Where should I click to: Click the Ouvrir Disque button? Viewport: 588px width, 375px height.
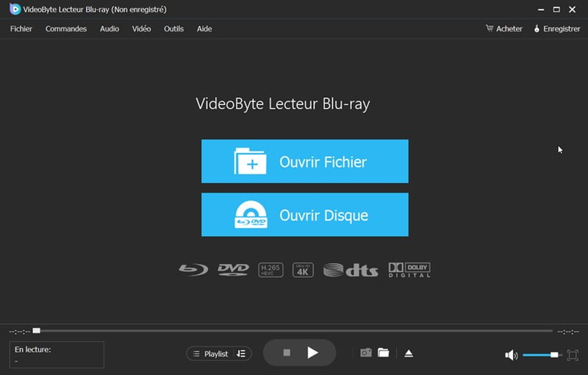pos(305,215)
